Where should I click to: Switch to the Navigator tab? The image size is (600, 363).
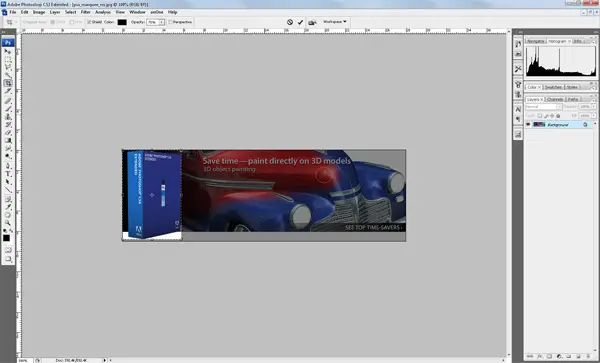(x=536, y=41)
